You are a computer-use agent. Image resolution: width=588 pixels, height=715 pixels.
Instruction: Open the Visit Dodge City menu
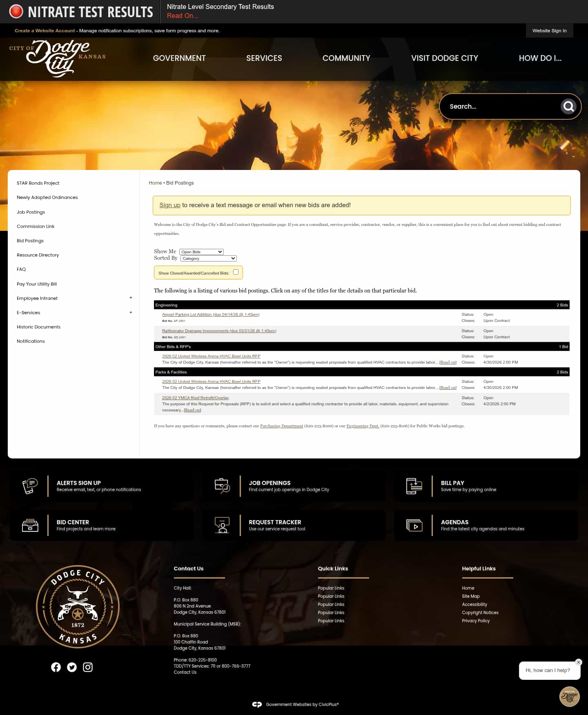point(445,58)
